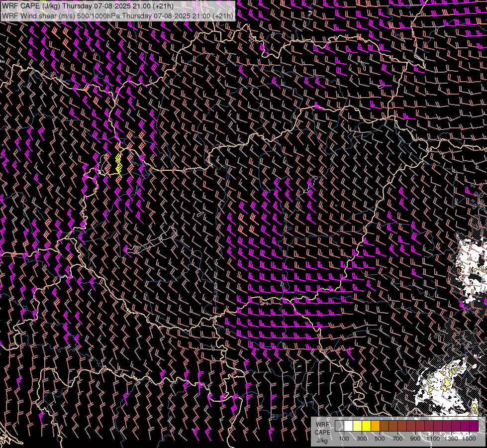The height and width of the screenshot is (448, 487).
Task: Click the WRF CAPE title line
Action: coord(88,6)
